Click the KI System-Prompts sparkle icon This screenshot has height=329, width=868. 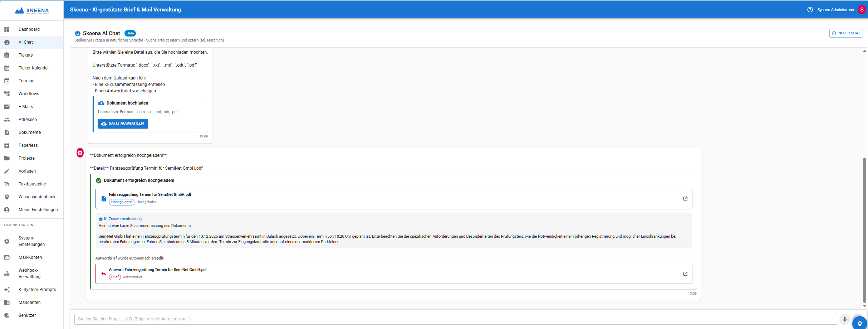(x=7, y=290)
